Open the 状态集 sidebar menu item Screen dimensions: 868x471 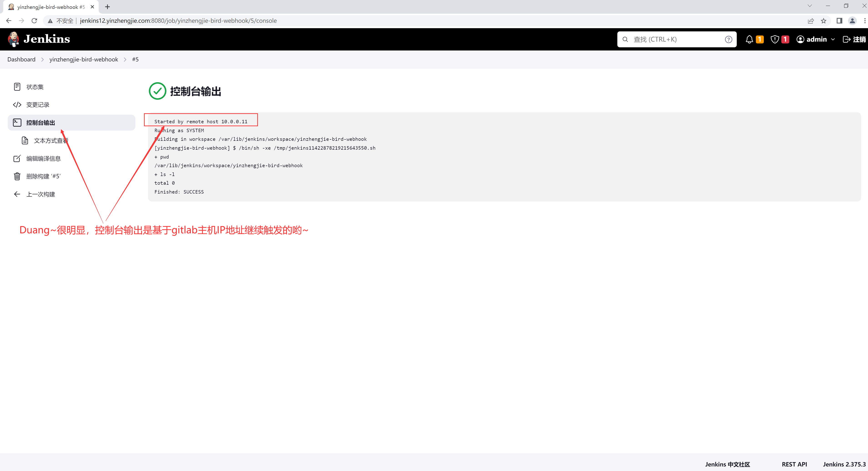[x=35, y=87]
